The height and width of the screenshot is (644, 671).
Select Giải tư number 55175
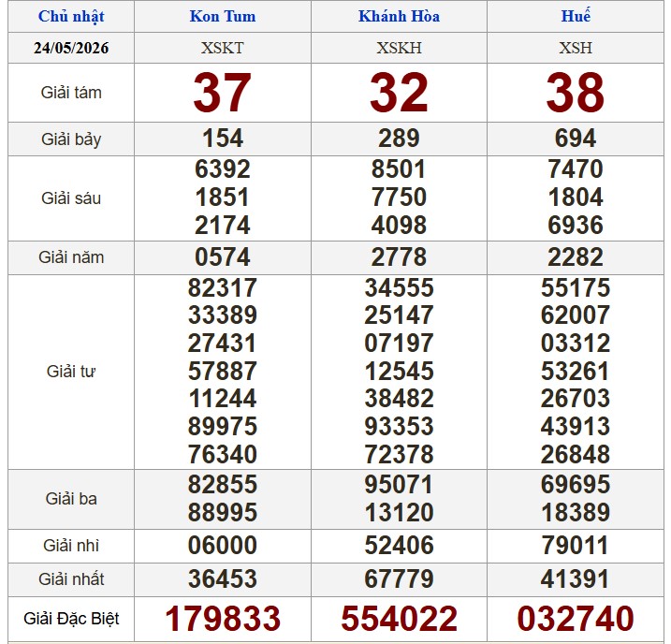576,287
